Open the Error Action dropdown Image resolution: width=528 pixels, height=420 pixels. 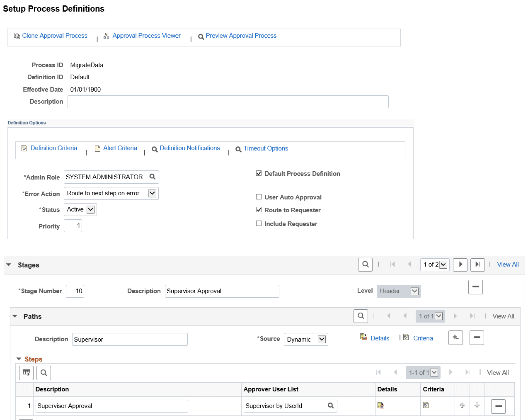(152, 193)
